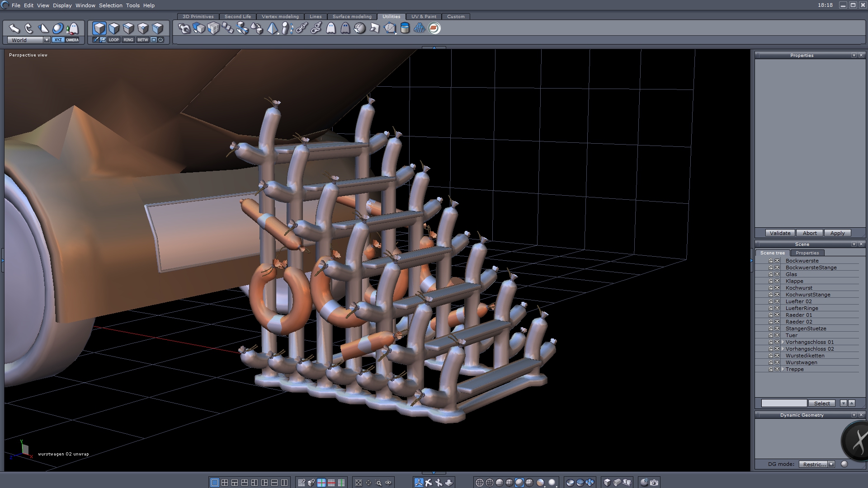Toggle the XYZ axis mode

click(x=58, y=40)
